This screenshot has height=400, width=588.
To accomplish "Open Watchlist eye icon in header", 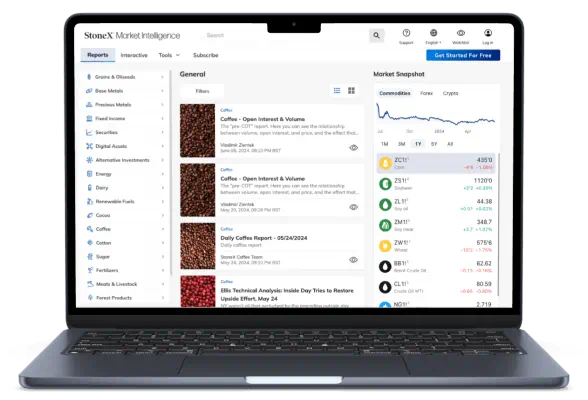I will pyautogui.click(x=461, y=33).
